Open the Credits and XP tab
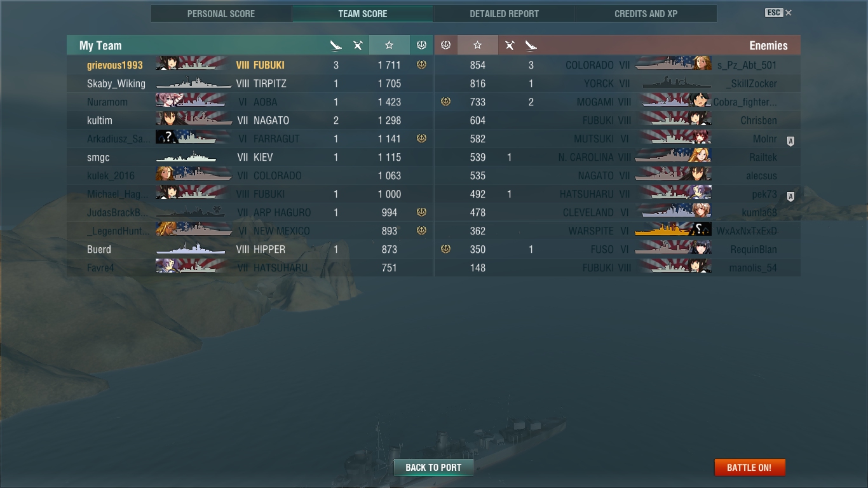Viewport: 868px width, 488px height. pyautogui.click(x=646, y=13)
